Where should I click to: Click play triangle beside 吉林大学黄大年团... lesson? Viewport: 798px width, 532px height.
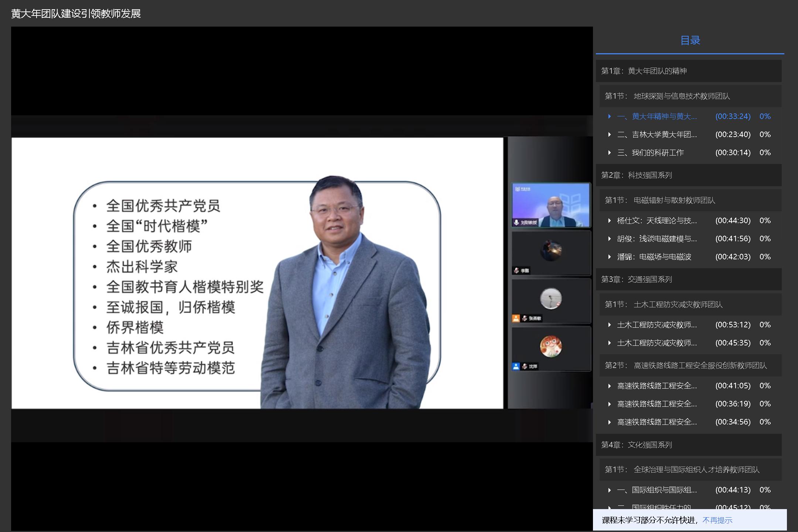[x=610, y=134]
